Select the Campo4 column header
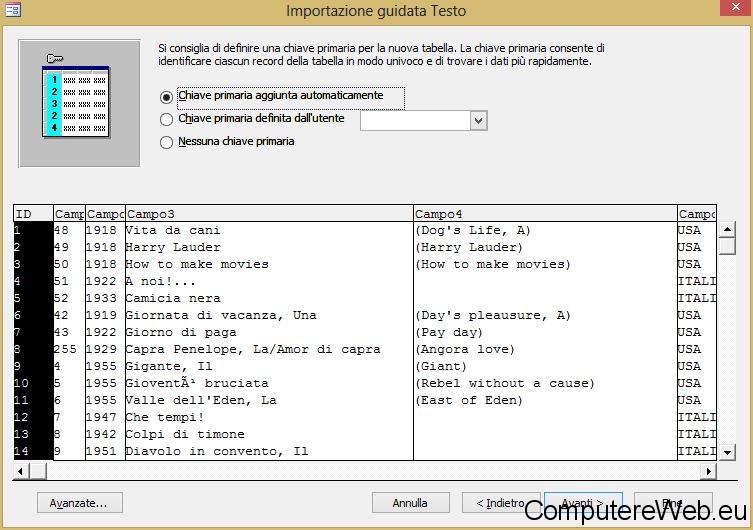 [546, 214]
